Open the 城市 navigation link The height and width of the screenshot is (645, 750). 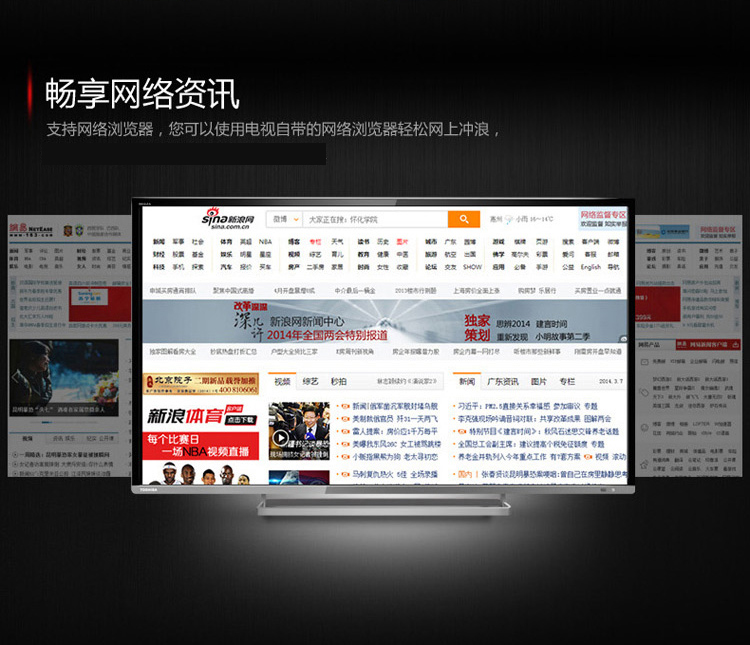pyautogui.click(x=431, y=242)
